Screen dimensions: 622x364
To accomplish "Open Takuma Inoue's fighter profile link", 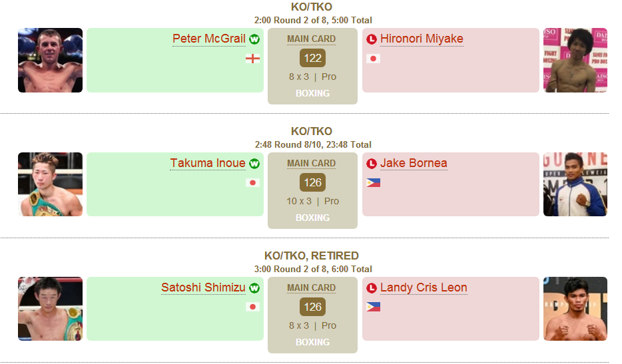I will (x=208, y=163).
